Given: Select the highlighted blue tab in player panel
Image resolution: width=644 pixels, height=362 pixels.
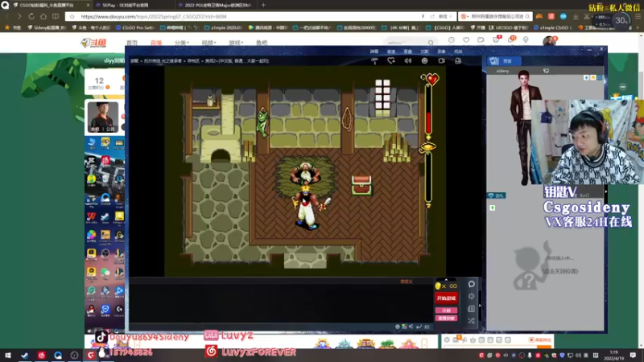Looking at the screenshot, I should 505,61.
